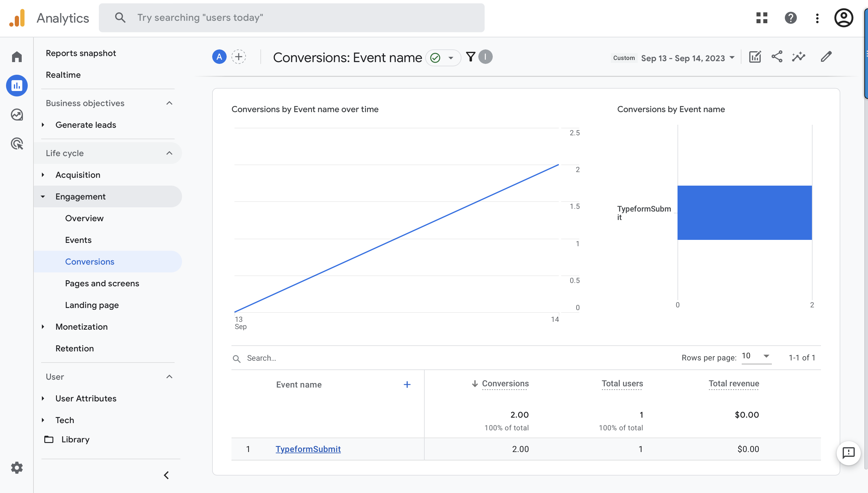Expand the Acquisition item
This screenshot has width=868, height=493.
[43, 175]
